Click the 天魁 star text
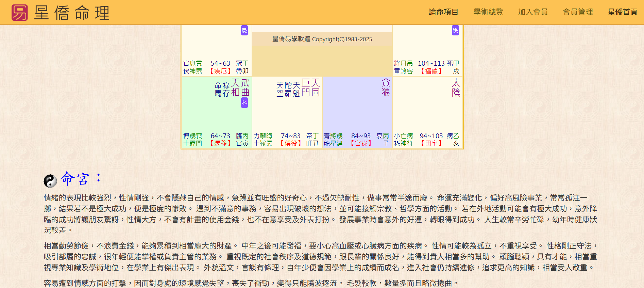 (x=296, y=89)
